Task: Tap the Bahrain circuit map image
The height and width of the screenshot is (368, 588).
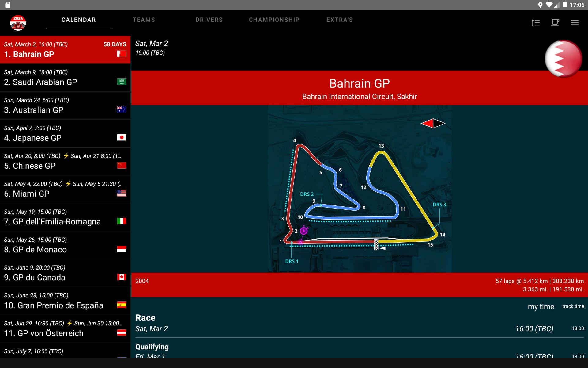Action: coord(360,189)
